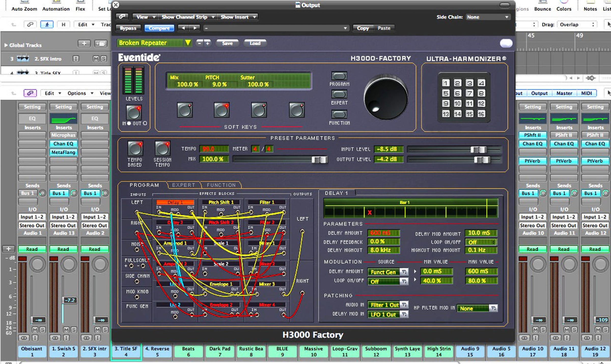Image resolution: width=611 pixels, height=364 pixels.
Task: Click the Tempo value field
Action: click(x=214, y=149)
